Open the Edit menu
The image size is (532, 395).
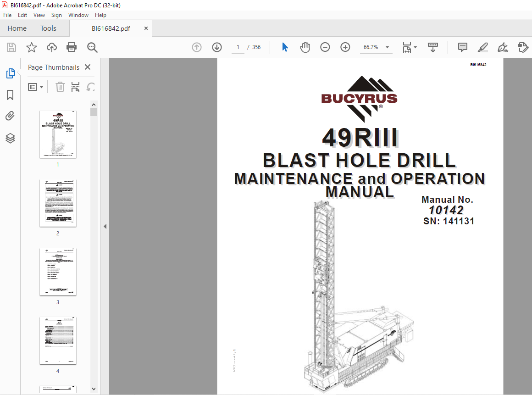(22, 15)
